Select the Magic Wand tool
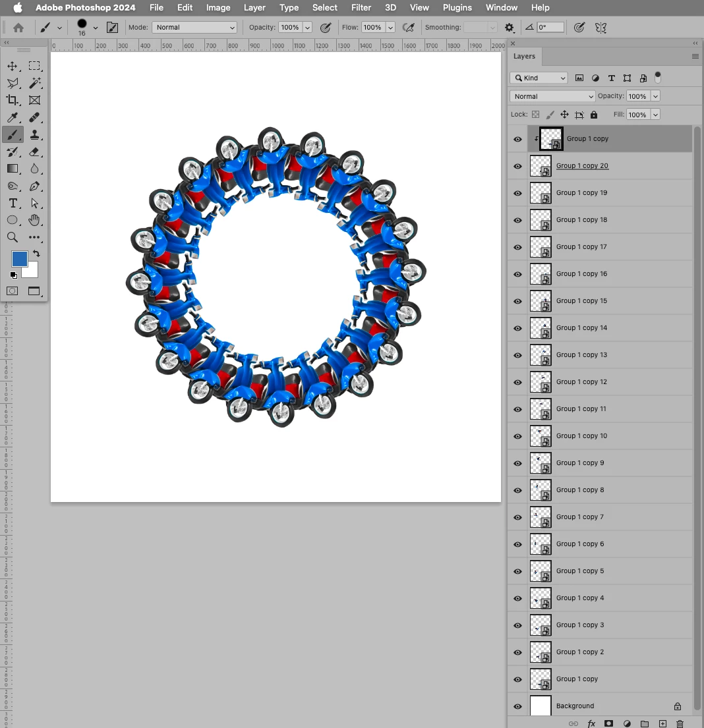The width and height of the screenshot is (704, 728). [x=34, y=83]
